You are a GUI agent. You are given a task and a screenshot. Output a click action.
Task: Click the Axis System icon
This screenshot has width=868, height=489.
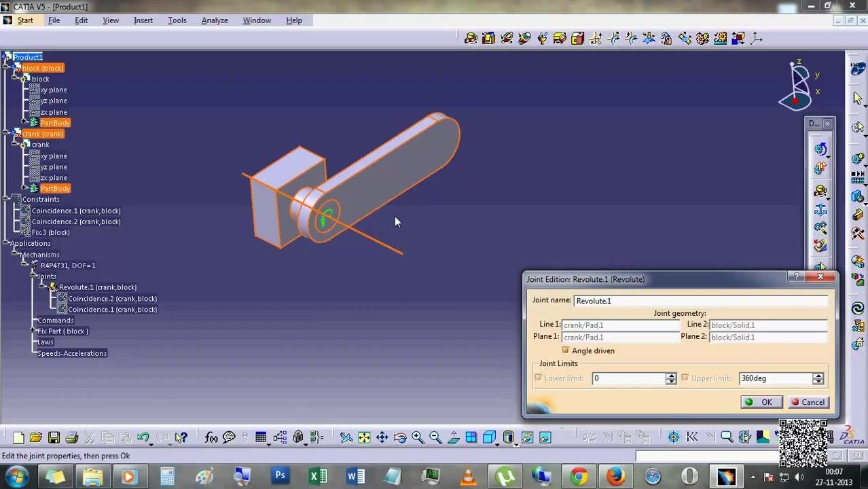[x=756, y=39]
